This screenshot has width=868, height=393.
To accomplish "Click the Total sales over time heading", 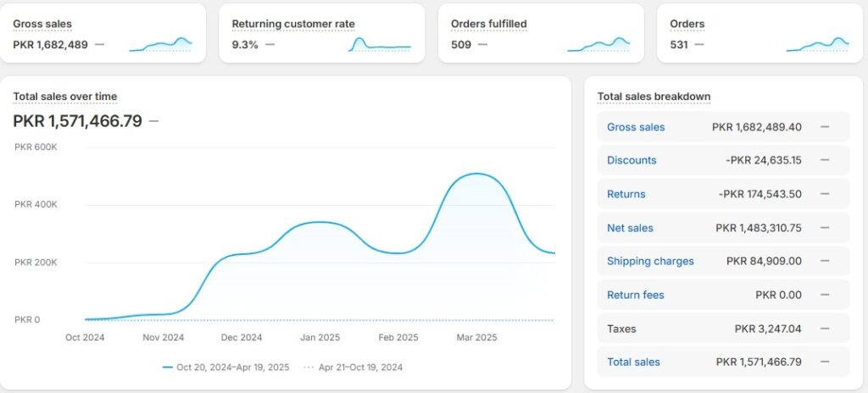I will (65, 97).
